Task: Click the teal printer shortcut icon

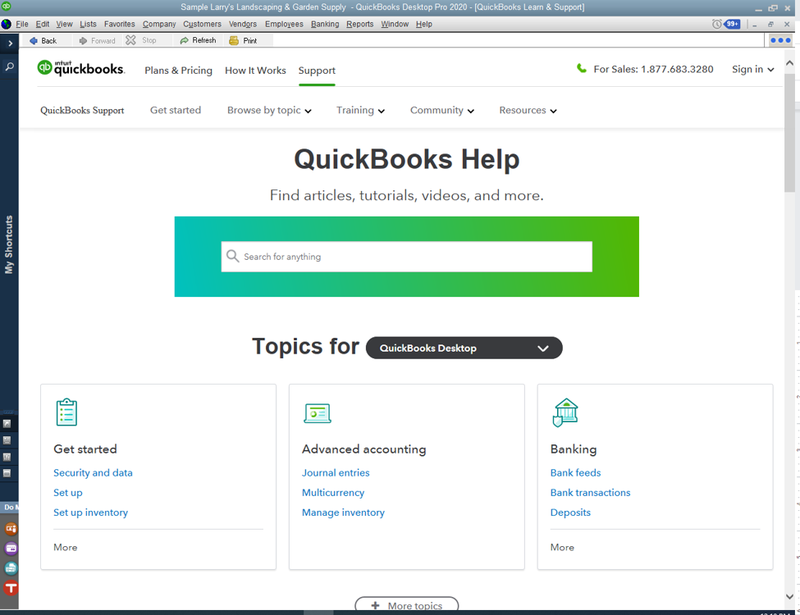Action: tap(11, 568)
